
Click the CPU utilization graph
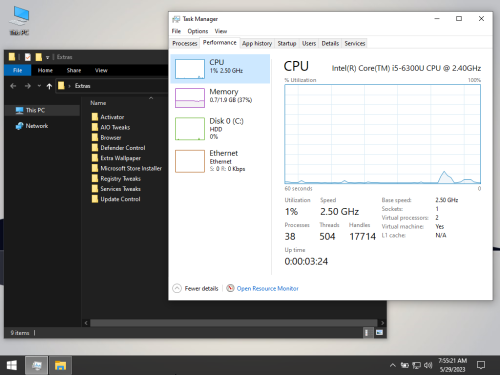tap(382, 134)
